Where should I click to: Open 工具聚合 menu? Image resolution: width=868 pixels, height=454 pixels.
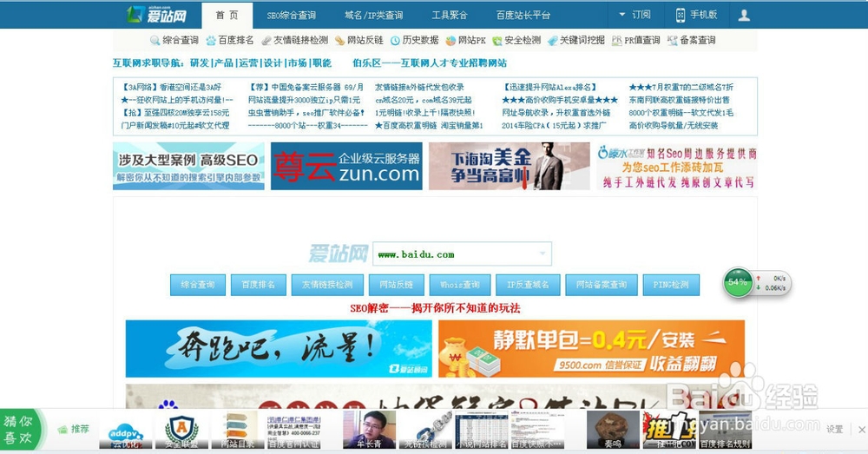click(x=450, y=16)
